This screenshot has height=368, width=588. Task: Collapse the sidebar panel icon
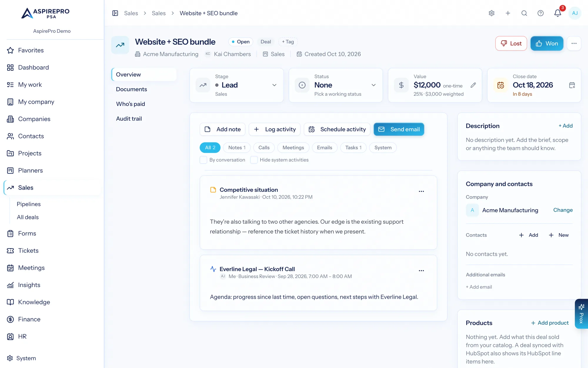(x=115, y=13)
